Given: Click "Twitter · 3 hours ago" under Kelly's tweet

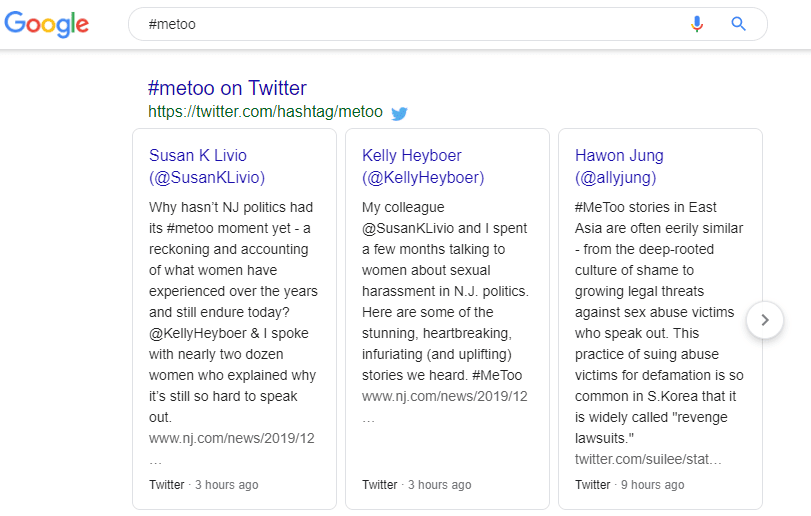Looking at the screenshot, I should coord(416,485).
